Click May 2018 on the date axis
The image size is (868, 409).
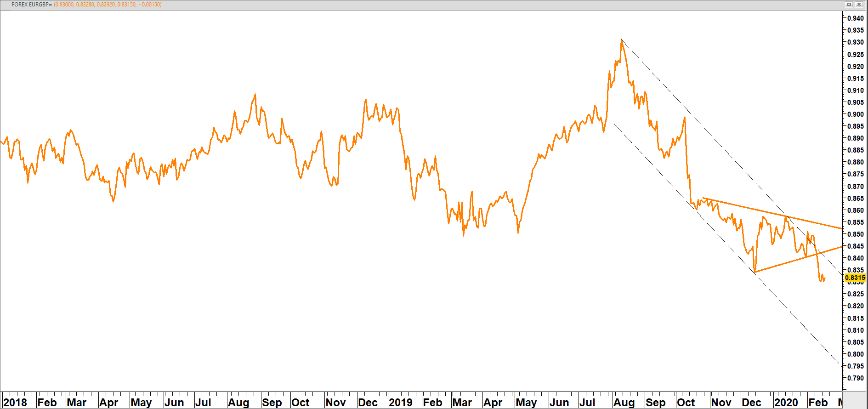tap(141, 403)
